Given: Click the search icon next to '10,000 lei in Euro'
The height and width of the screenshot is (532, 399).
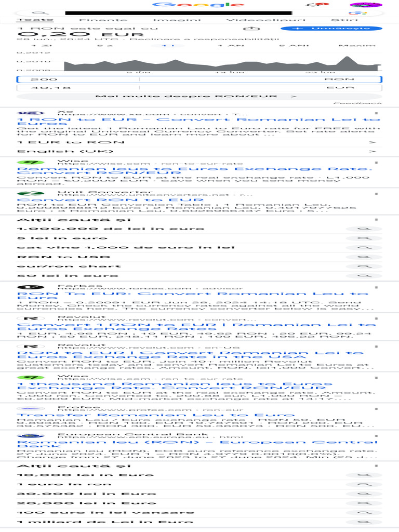Looking at the screenshot, I should point(364,475).
